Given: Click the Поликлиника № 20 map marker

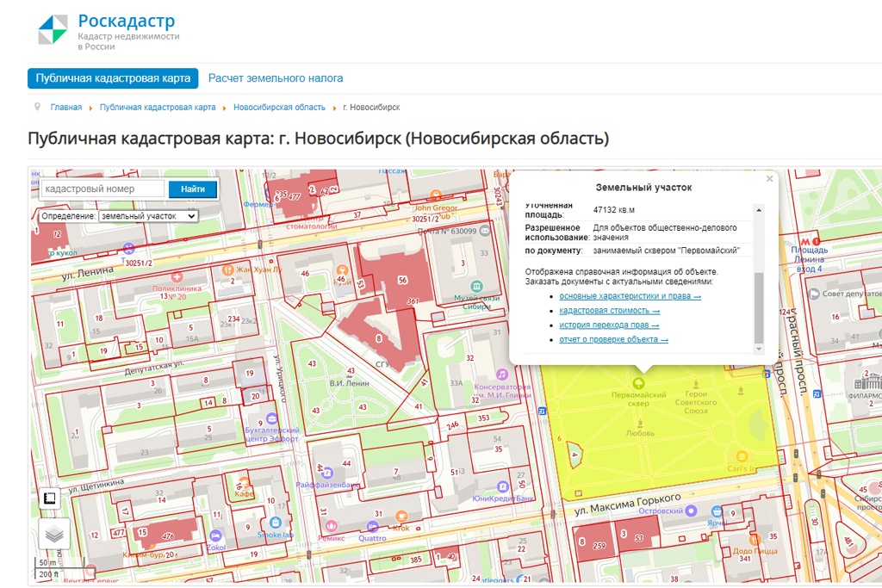Looking at the screenshot, I should click(x=177, y=277).
